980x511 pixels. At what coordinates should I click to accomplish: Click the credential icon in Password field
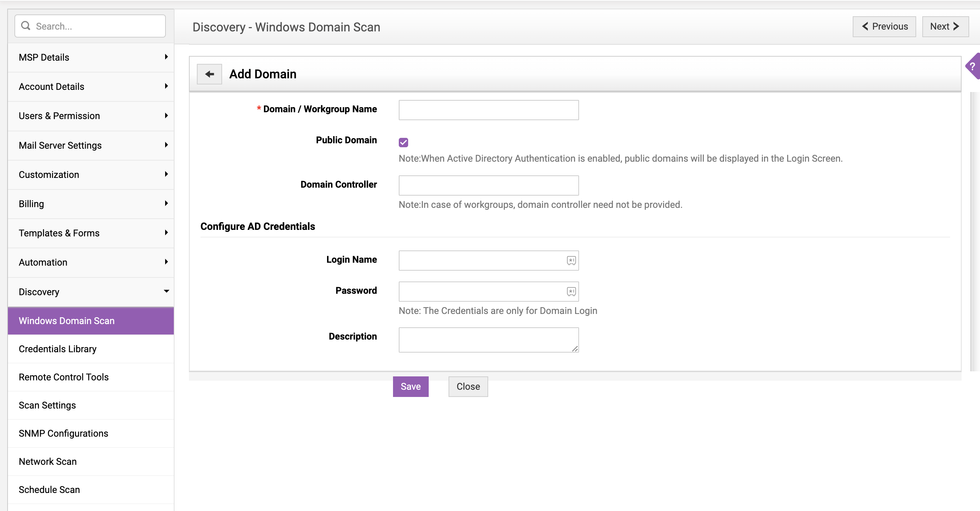(571, 292)
